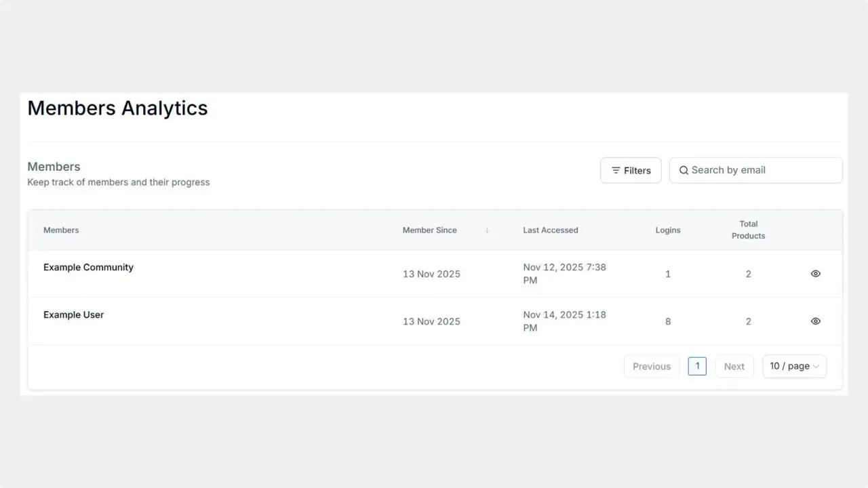Click the Members Analytics page title
The height and width of the screenshot is (488, 868).
point(117,108)
